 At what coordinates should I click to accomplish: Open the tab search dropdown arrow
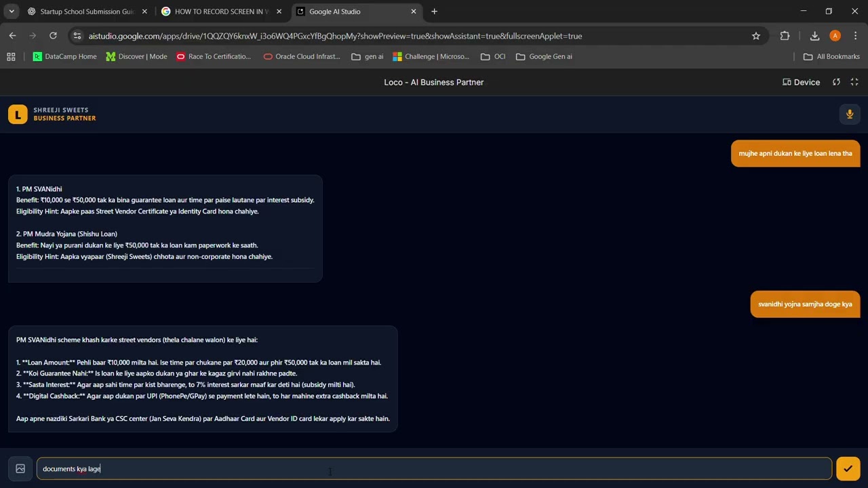point(12,12)
